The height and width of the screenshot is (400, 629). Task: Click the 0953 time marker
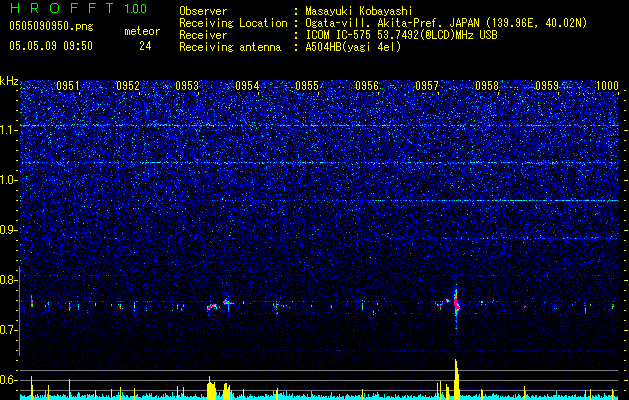click(187, 86)
